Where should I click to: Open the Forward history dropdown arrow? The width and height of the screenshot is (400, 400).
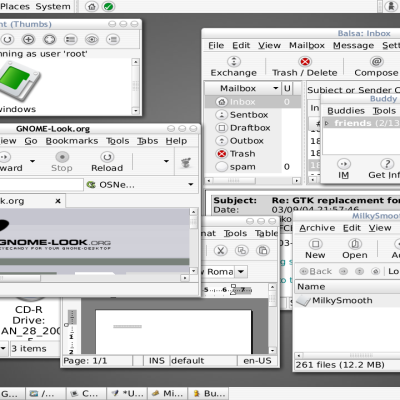(32, 161)
